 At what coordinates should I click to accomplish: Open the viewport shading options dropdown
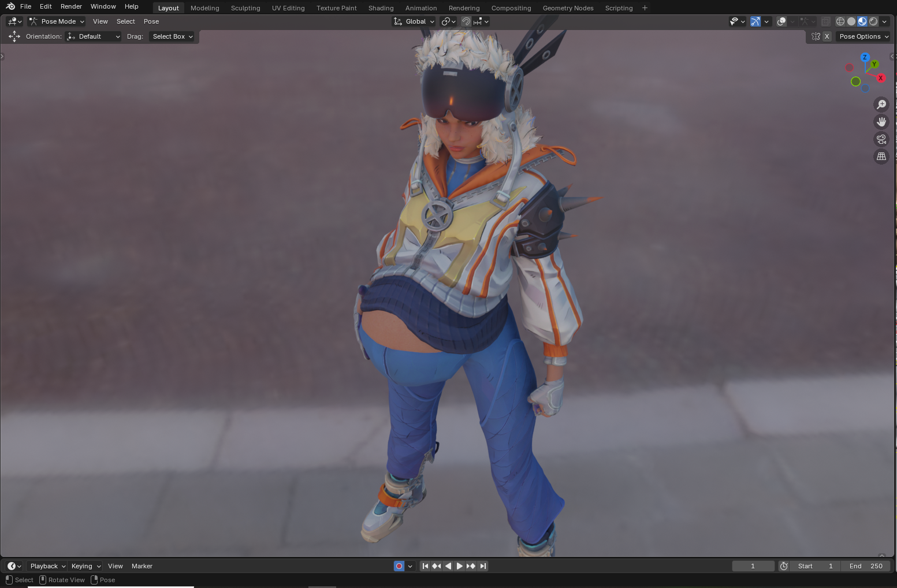tap(884, 21)
